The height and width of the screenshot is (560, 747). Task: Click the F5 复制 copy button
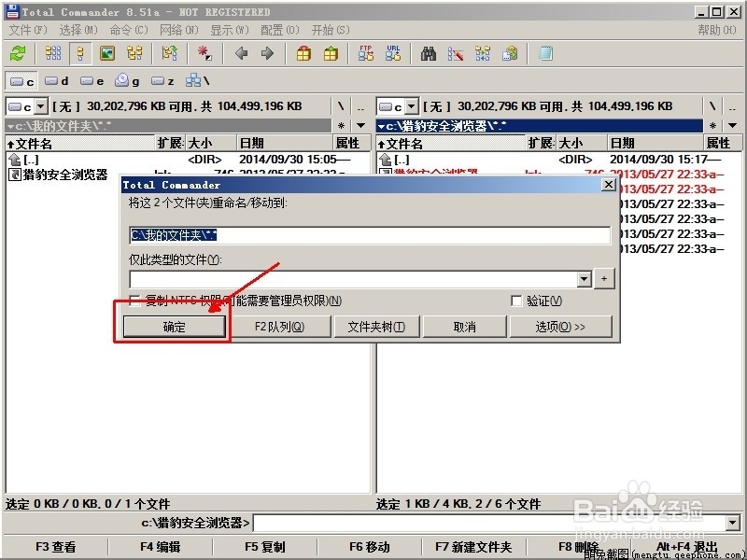click(x=265, y=547)
